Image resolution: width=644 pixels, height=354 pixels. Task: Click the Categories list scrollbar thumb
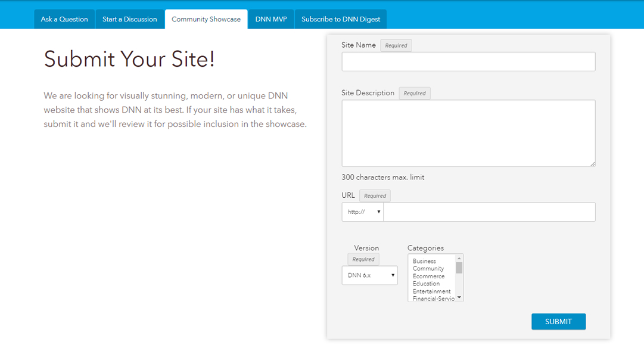[x=459, y=268]
